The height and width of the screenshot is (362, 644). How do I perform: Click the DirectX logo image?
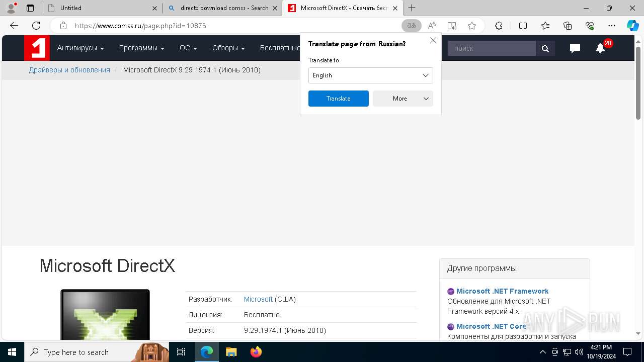[x=105, y=314]
